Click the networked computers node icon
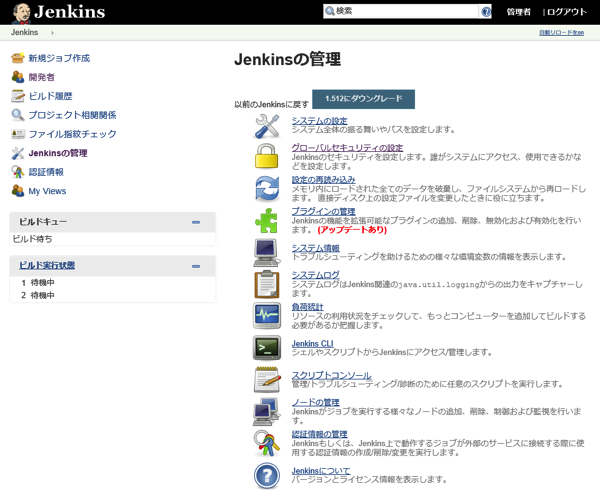This screenshot has width=600, height=491. (x=267, y=411)
